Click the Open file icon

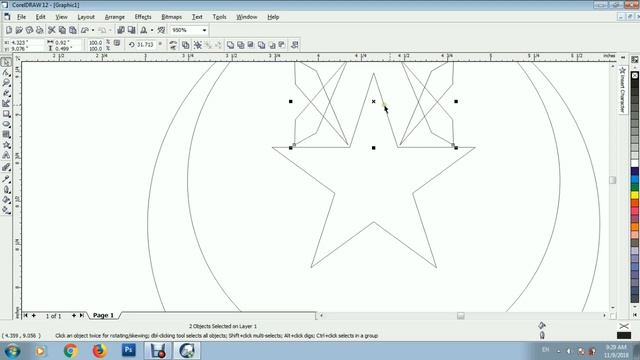coord(19,30)
